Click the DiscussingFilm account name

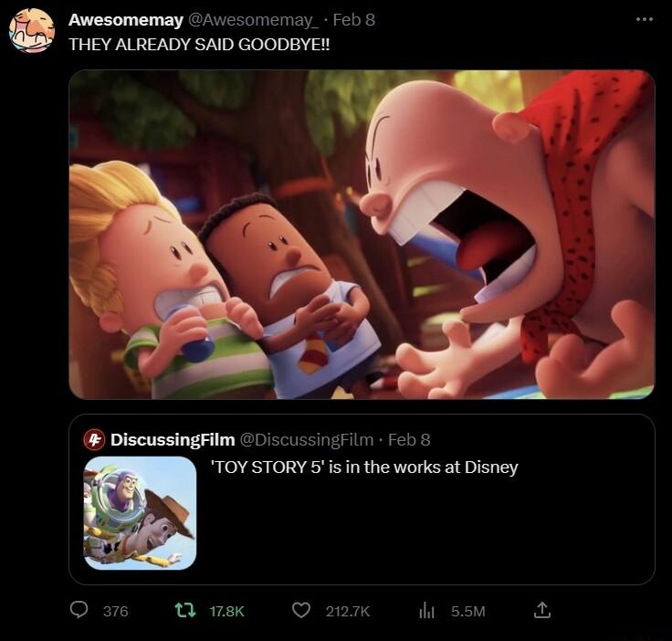tap(173, 439)
